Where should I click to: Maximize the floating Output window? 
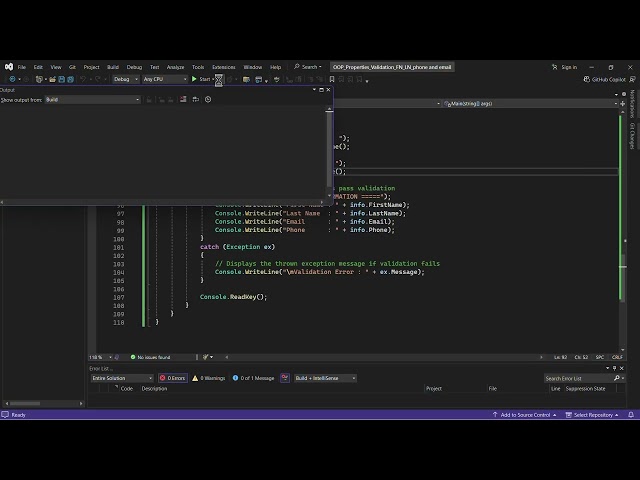pos(321,90)
